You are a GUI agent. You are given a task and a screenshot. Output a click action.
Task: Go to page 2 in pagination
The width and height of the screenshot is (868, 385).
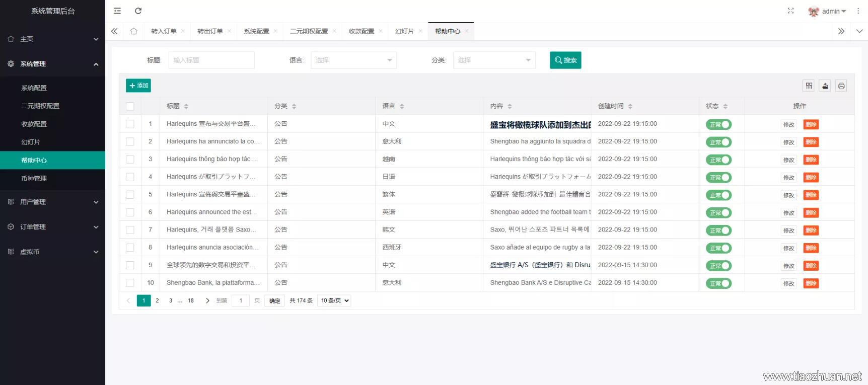(x=157, y=300)
